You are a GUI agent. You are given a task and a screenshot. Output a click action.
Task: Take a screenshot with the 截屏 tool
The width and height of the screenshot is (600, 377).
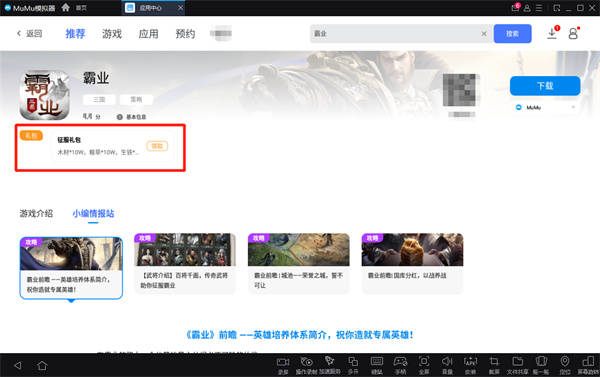(x=494, y=365)
